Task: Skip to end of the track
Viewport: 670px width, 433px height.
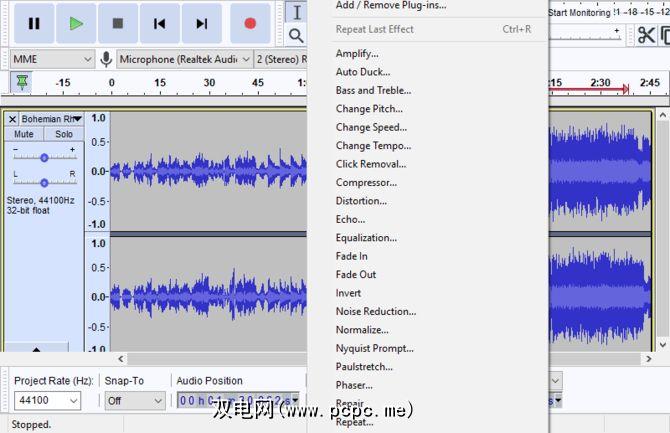Action: point(202,23)
